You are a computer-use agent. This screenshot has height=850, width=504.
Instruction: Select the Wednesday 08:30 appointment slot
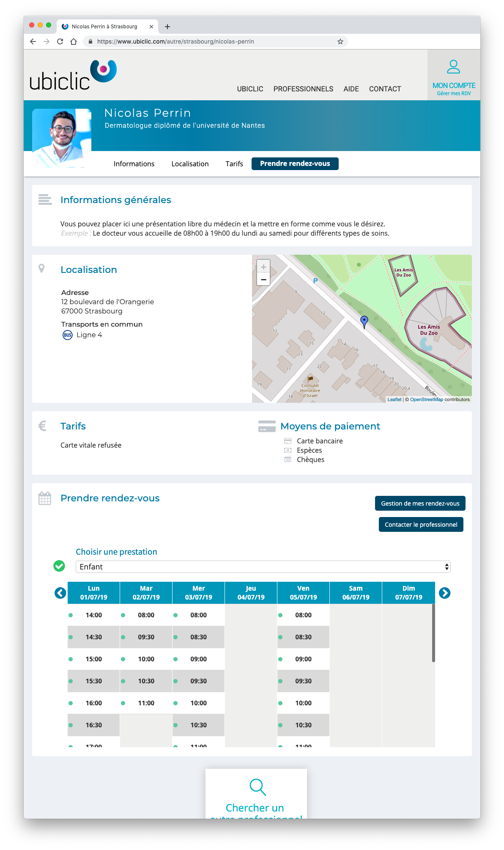pos(199,637)
